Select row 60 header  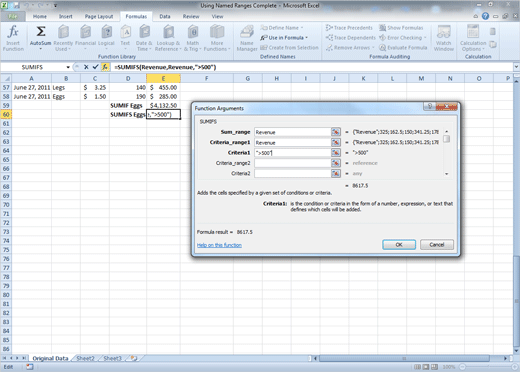coord(6,114)
